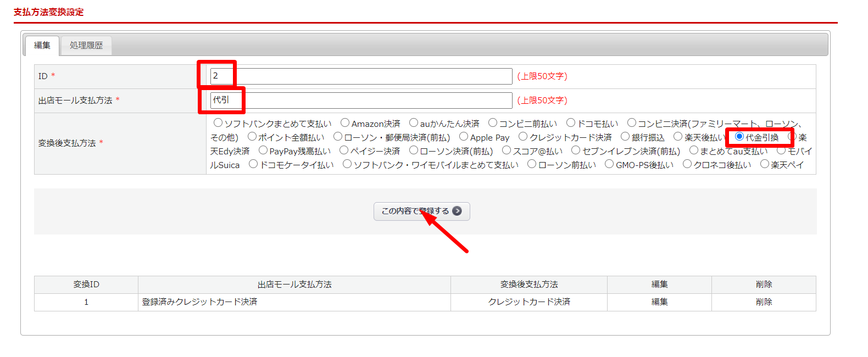The image size is (868, 357).
Task: Click 変換後支払方法 column header in table
Action: 529,285
